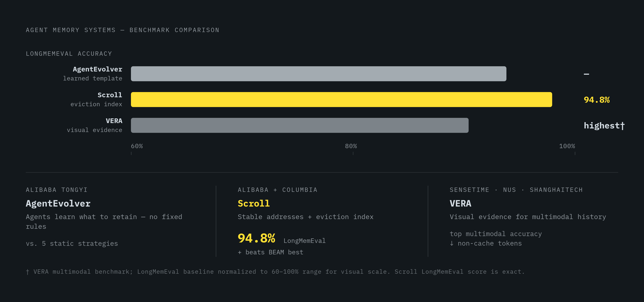Viewport: 644px width, 302px height.
Task: Click the yellow Scroll card title
Action: (254, 203)
